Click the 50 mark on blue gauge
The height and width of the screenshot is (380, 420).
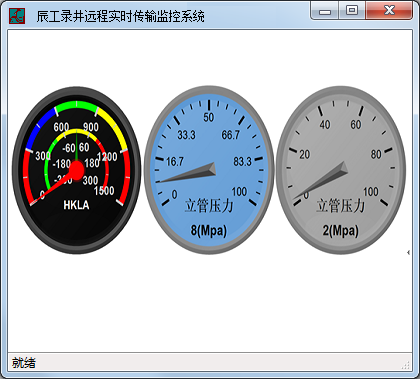click(209, 117)
